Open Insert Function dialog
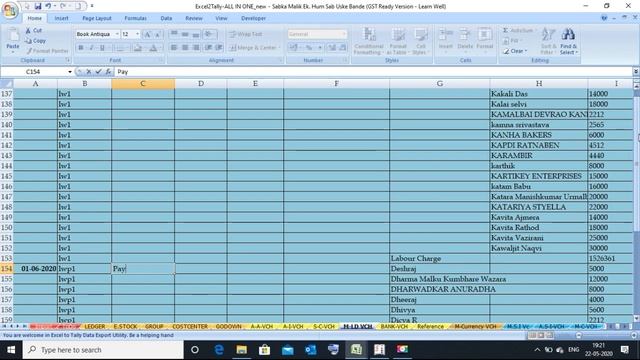Screen dimensions: 640x360 click(108, 72)
